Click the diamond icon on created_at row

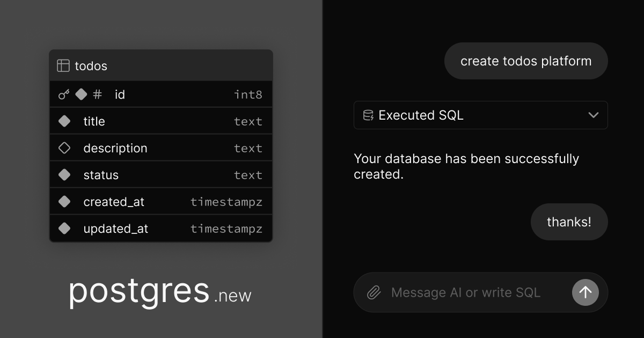tap(64, 201)
